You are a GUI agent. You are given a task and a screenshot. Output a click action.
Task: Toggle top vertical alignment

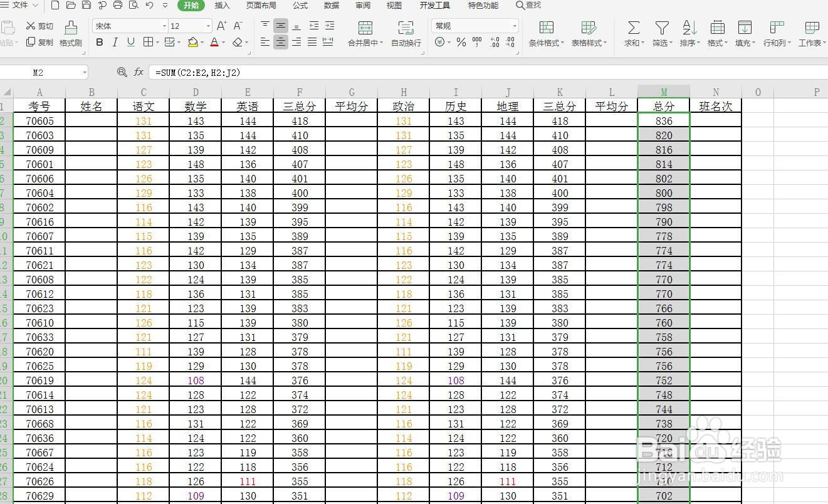(265, 26)
